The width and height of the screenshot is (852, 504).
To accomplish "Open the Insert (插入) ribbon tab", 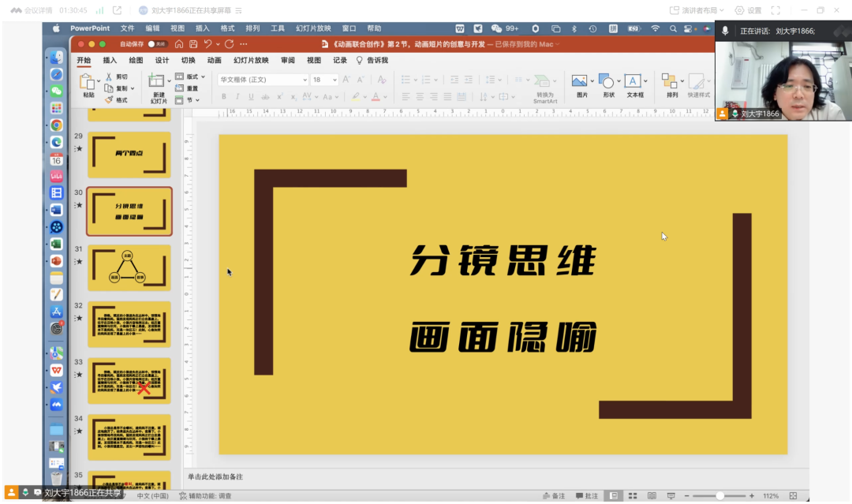I will [110, 60].
